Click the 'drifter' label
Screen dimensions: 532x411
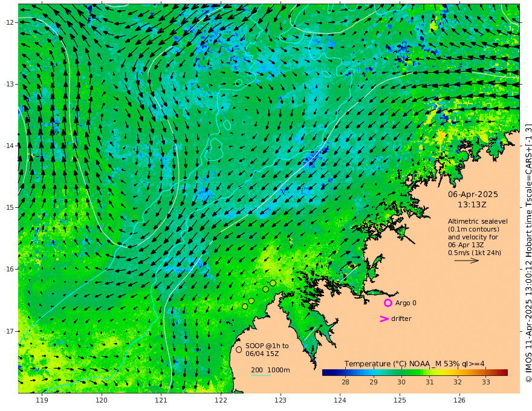click(401, 319)
